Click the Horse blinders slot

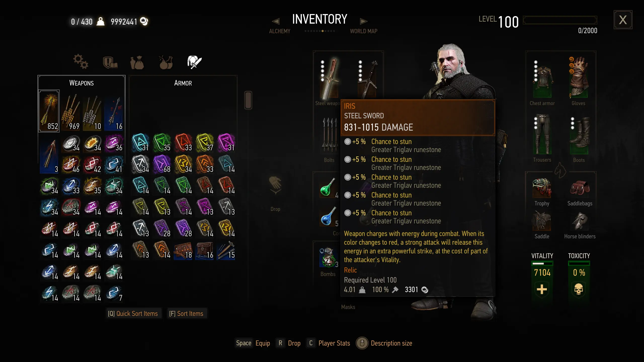click(x=579, y=221)
